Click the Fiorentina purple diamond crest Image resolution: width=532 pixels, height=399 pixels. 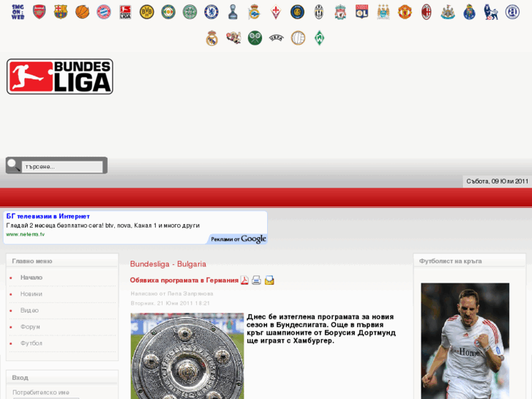click(276, 12)
